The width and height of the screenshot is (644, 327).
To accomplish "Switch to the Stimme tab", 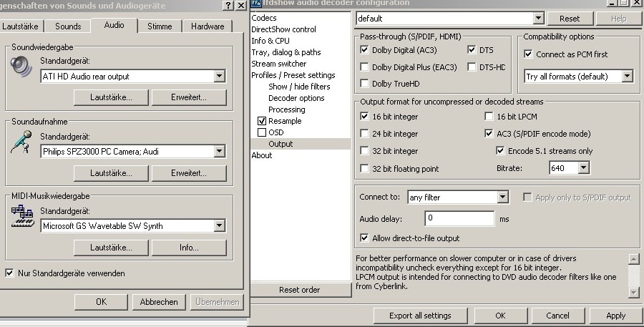I will coord(159,26).
